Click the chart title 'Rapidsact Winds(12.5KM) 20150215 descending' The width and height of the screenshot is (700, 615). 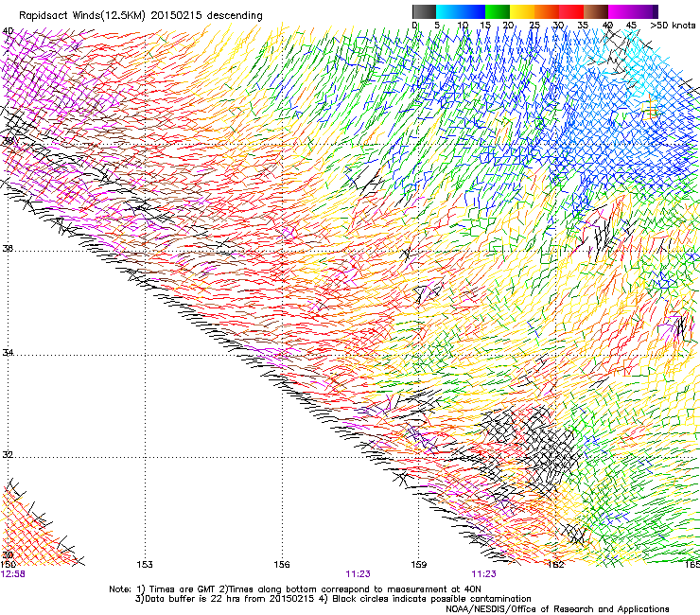[141, 15]
